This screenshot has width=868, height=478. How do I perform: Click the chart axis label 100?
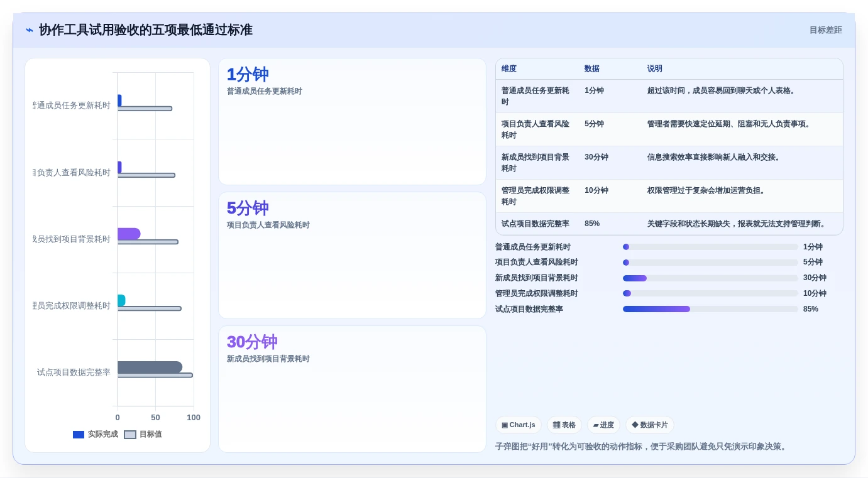coord(194,417)
